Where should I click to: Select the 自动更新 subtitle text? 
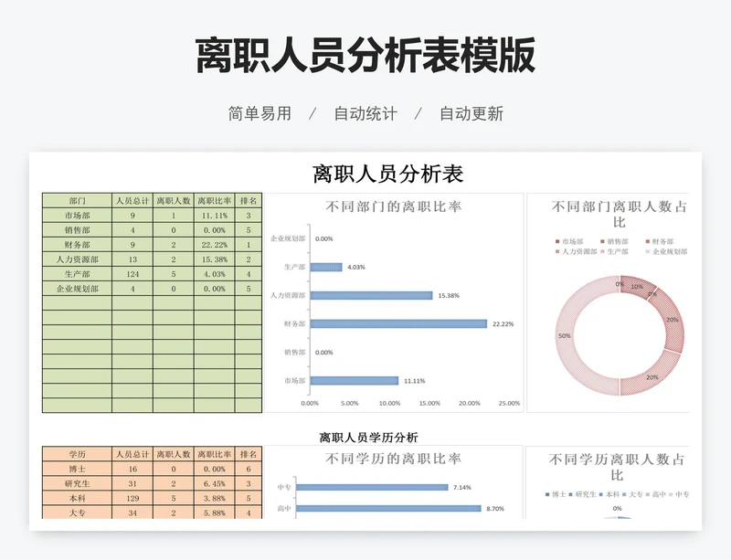click(471, 114)
